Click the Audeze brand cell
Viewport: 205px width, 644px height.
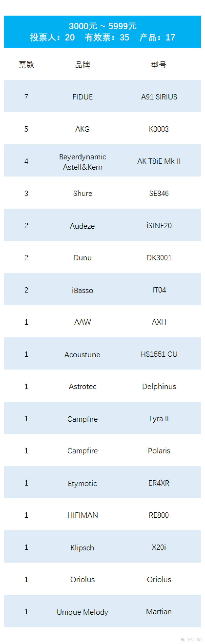coord(82,226)
